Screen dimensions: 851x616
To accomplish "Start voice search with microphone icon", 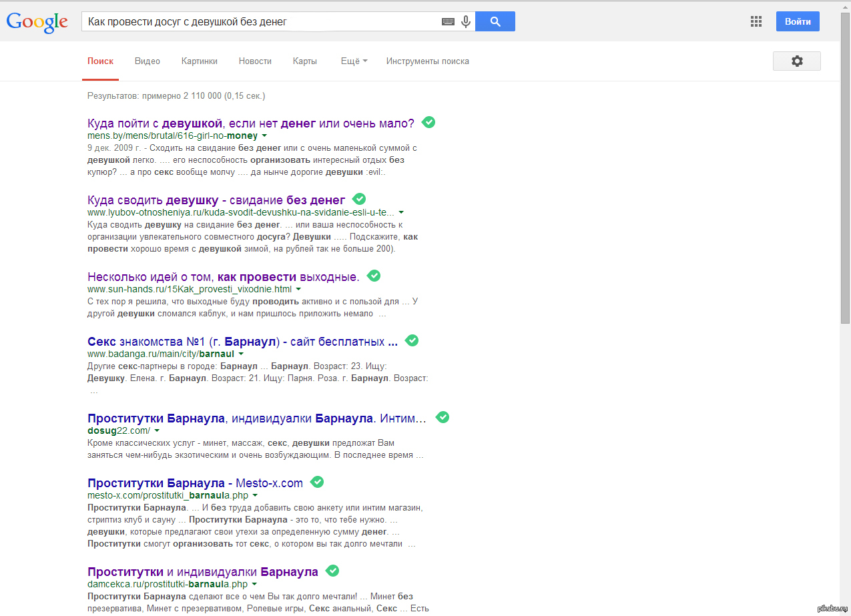I will click(x=466, y=21).
